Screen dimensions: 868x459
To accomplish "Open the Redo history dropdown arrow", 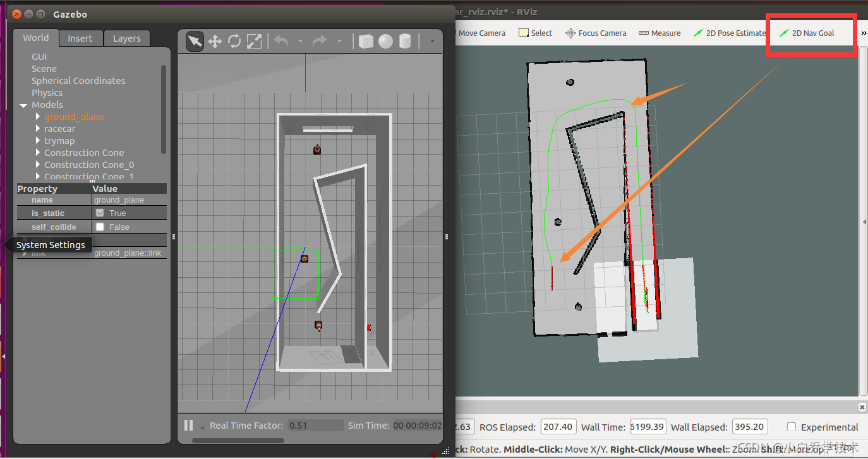I will [339, 42].
